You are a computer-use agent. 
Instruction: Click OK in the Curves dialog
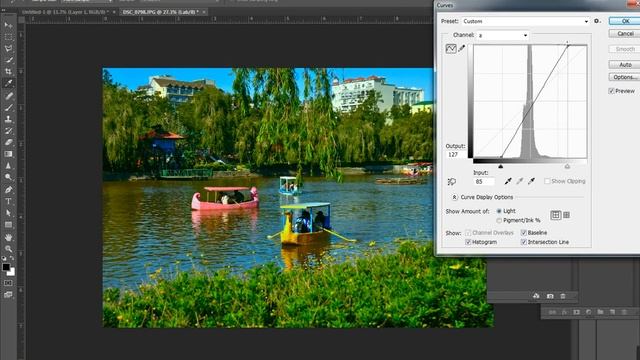(x=625, y=21)
